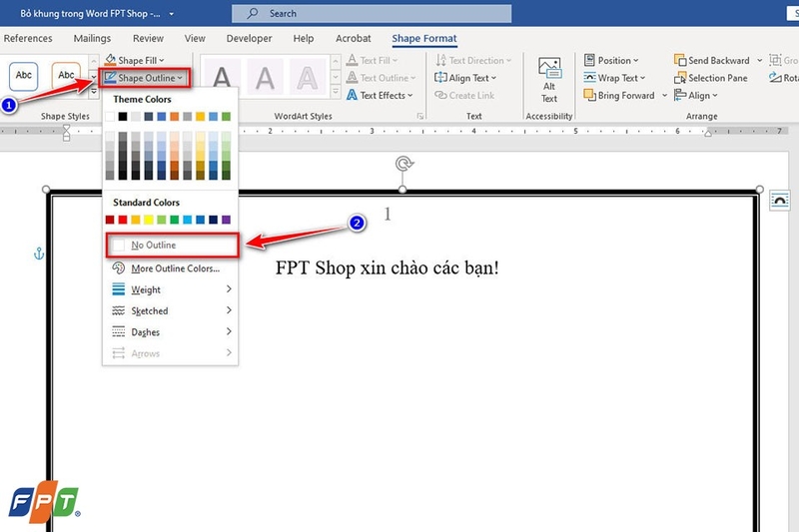Expand the Position dropdown arrow
This screenshot has width=799, height=532.
(x=635, y=61)
